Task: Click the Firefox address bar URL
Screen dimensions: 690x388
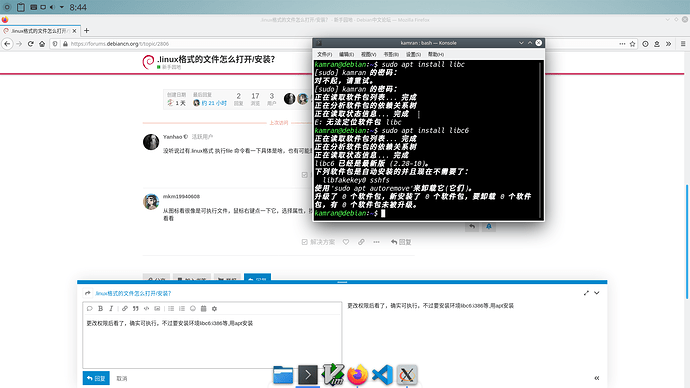Action: point(120,44)
